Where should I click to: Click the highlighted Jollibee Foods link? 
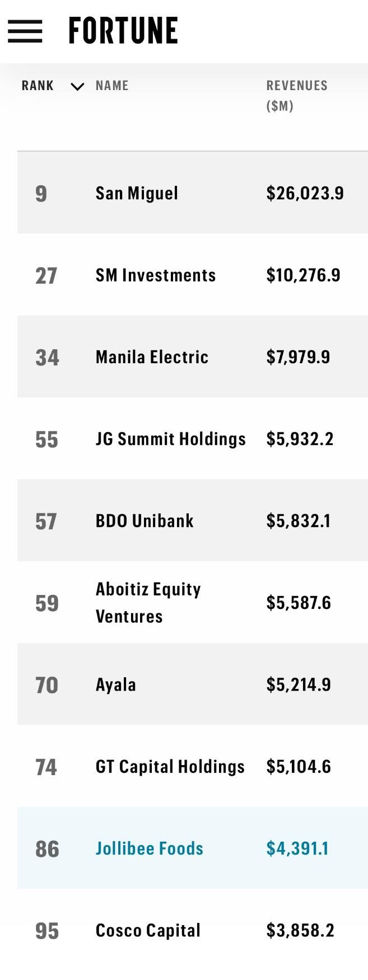(x=149, y=848)
